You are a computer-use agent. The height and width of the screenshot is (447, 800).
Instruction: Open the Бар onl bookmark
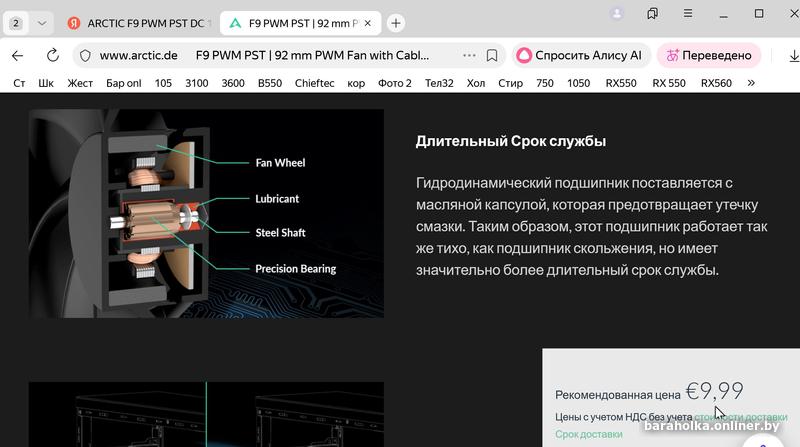[x=123, y=83]
